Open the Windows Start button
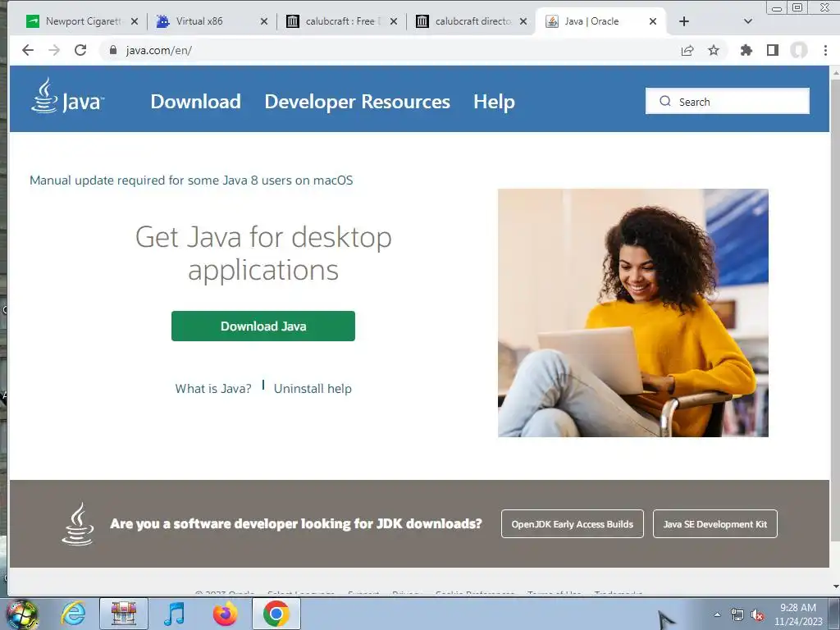This screenshot has width=840, height=630. coord(21,614)
